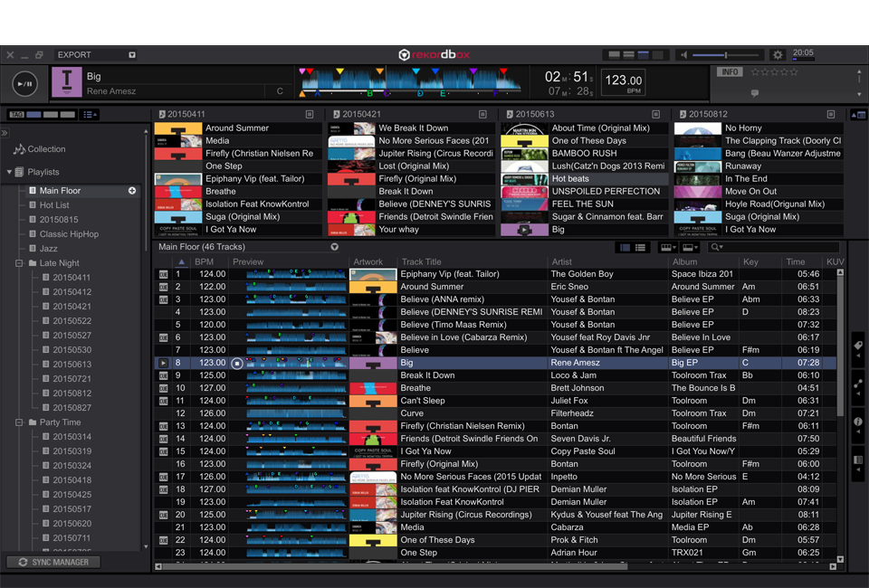Open the EXPORT mode dropdown
This screenshot has height=588, width=869.
[131, 55]
